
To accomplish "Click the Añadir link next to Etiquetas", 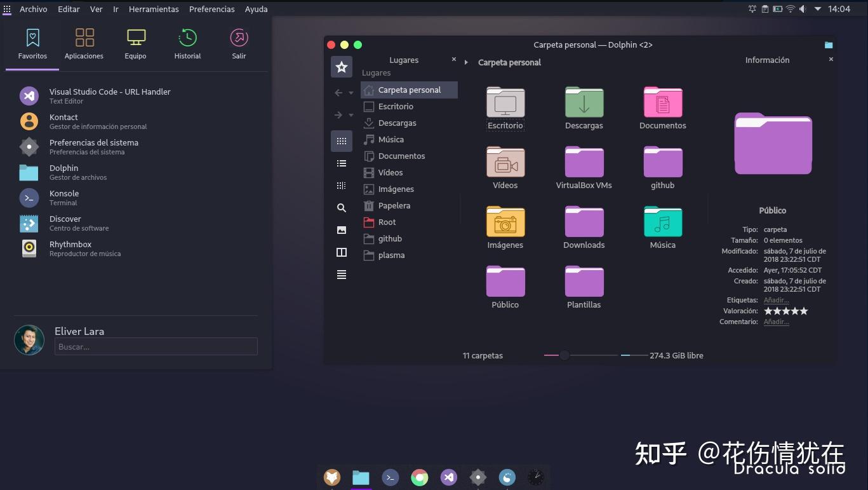I will (x=776, y=300).
